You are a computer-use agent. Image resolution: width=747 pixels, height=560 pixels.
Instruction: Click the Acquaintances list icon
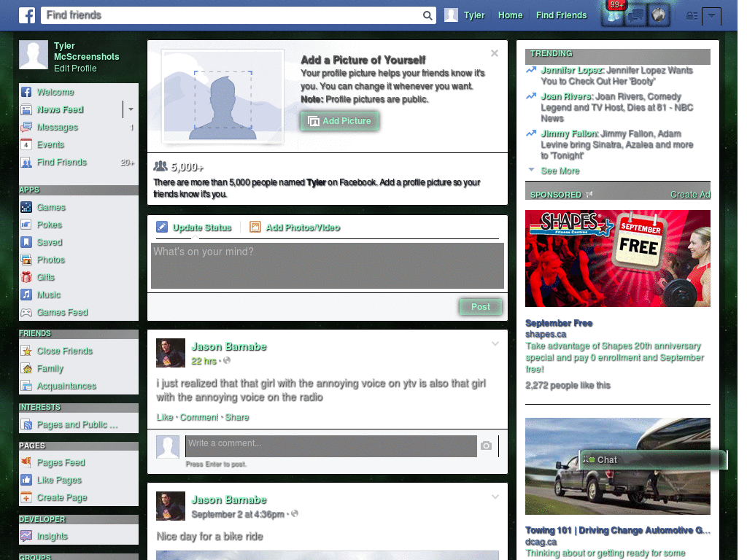click(x=26, y=386)
